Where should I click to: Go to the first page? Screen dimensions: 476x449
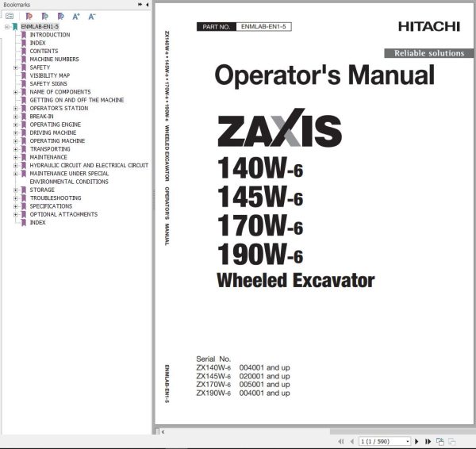point(341,441)
